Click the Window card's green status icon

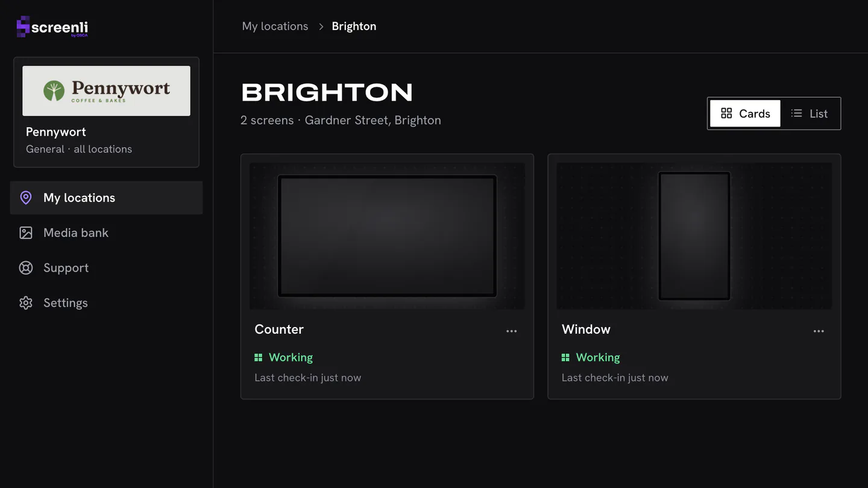[x=565, y=357]
